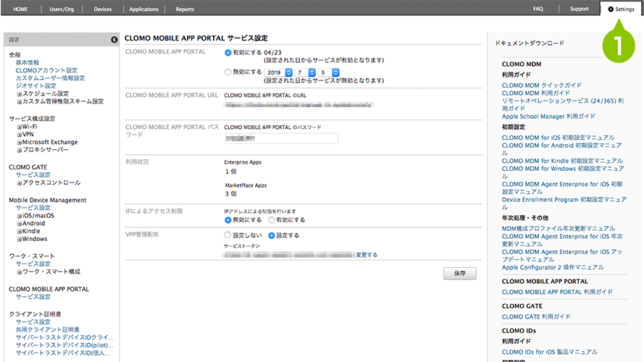Expand the カスタム管理権限スキーム設定 node
The height and width of the screenshot is (362, 644).
pos(19,102)
